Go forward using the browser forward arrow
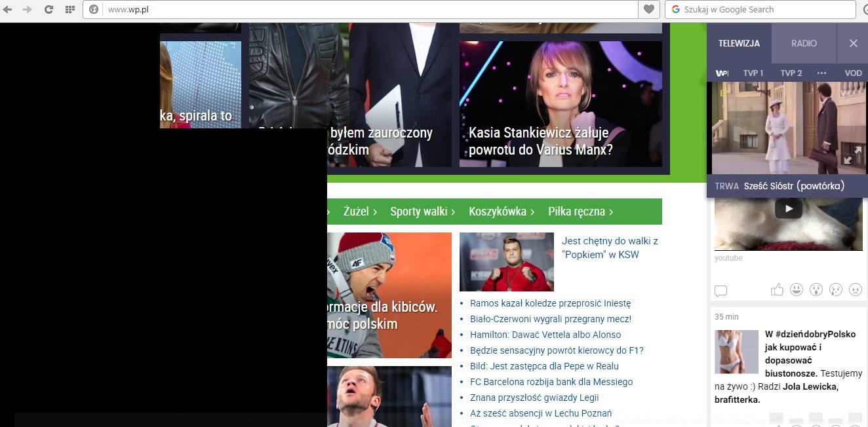 tap(28, 9)
